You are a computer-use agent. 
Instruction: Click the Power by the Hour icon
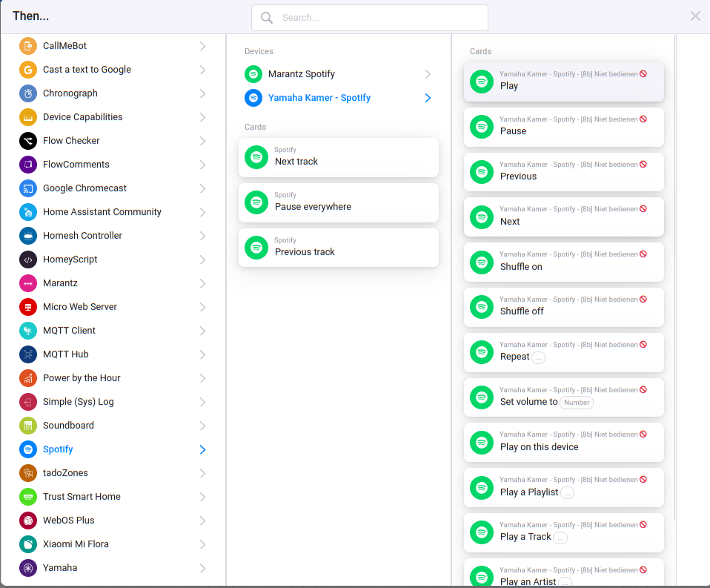coord(28,378)
